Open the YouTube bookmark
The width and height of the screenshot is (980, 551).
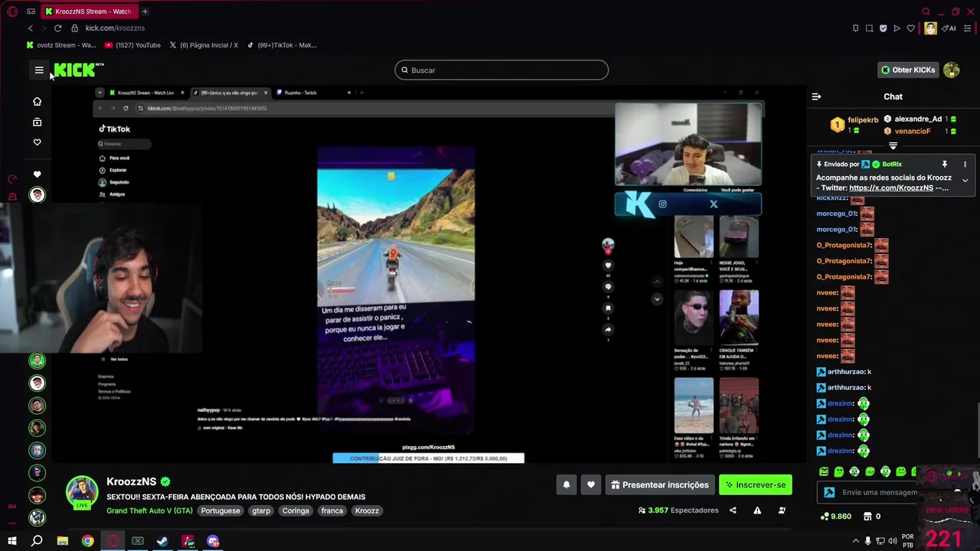[x=132, y=45]
